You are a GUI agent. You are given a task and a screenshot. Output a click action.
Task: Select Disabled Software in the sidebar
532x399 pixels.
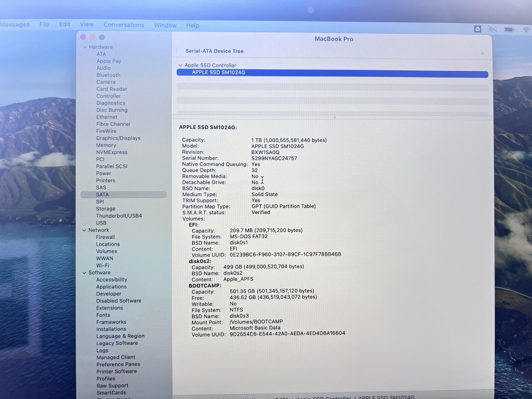tap(119, 301)
